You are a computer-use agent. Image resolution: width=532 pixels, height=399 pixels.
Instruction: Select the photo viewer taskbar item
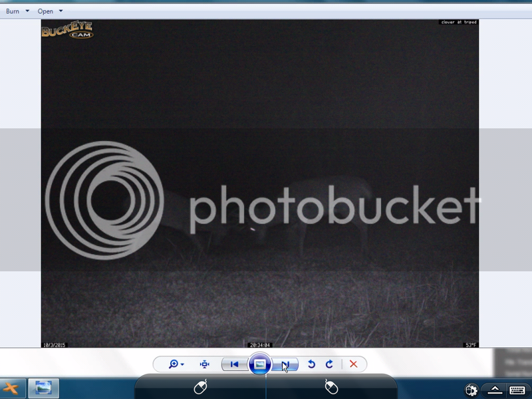point(43,388)
